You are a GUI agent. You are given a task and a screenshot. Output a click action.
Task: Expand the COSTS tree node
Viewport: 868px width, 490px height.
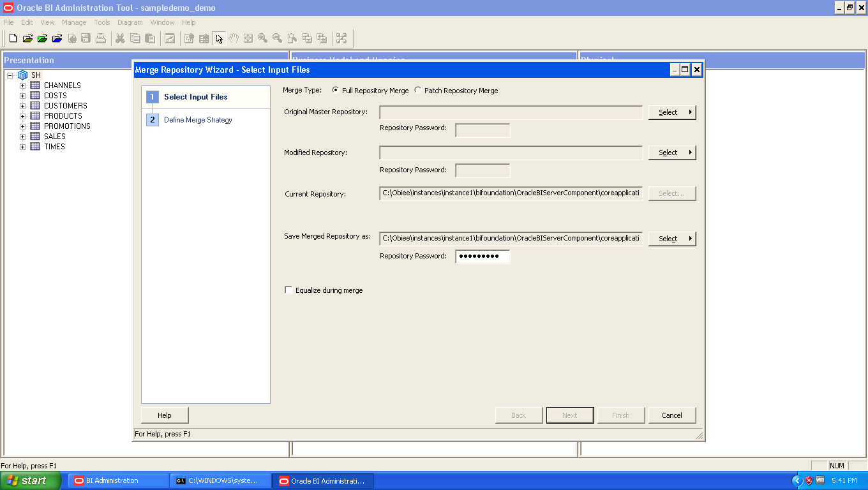(x=23, y=96)
